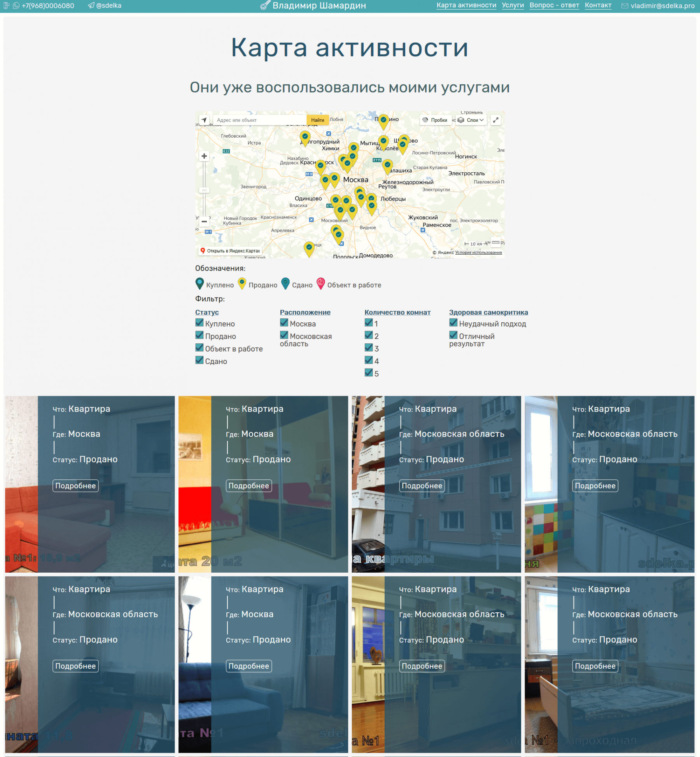Zoom in the map with plus button
The width and height of the screenshot is (700, 757).
(204, 156)
